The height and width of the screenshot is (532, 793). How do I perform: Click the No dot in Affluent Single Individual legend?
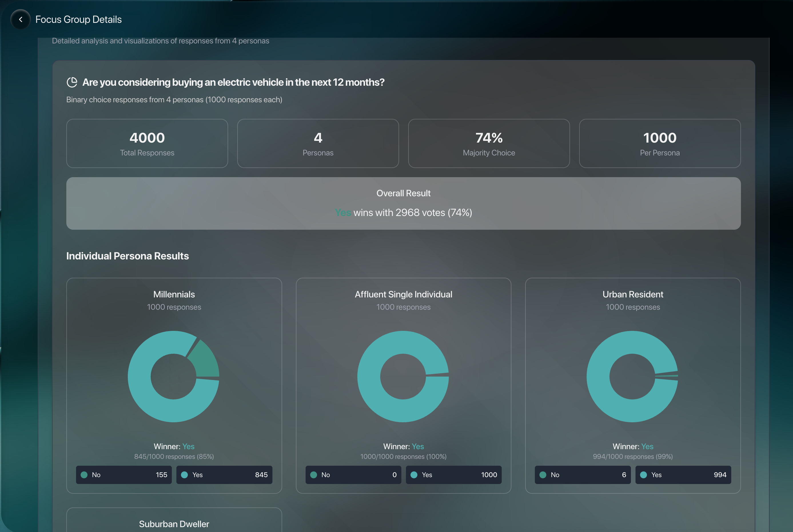pyautogui.click(x=314, y=475)
